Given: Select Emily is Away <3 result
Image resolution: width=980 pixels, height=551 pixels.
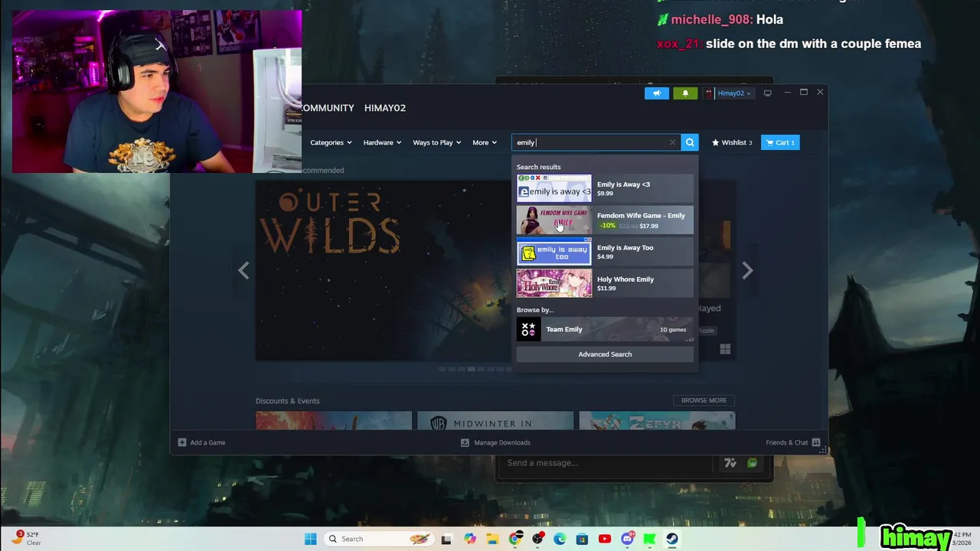Looking at the screenshot, I should tap(605, 188).
